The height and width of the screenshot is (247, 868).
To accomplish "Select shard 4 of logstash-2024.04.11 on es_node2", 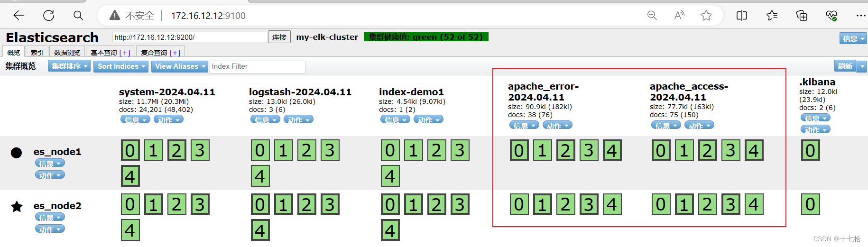I will pyautogui.click(x=260, y=230).
